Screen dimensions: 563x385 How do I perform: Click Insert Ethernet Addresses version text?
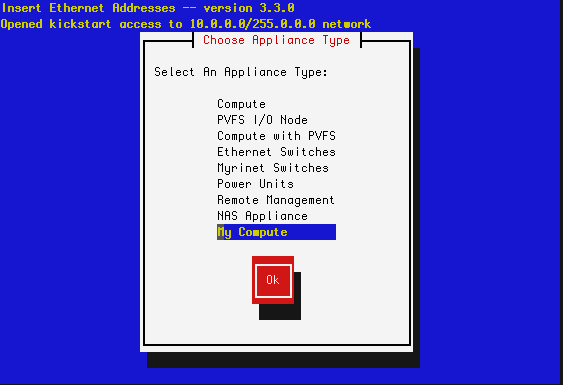pos(148,8)
